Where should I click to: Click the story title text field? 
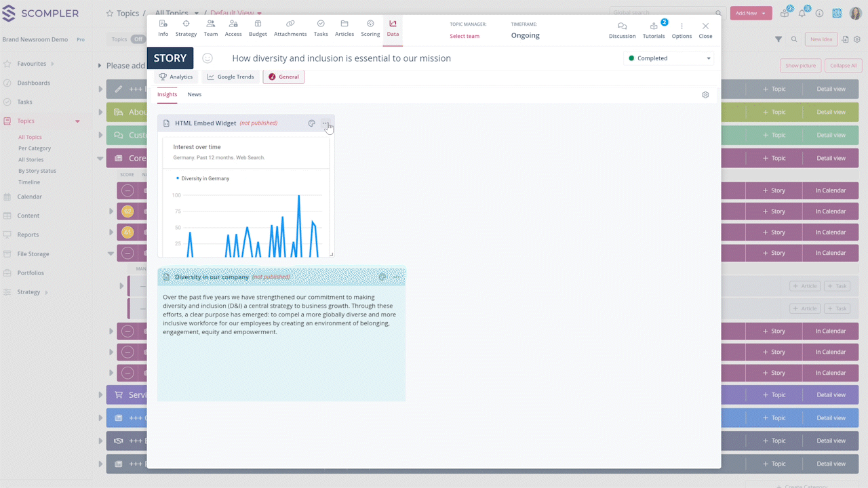(341, 58)
